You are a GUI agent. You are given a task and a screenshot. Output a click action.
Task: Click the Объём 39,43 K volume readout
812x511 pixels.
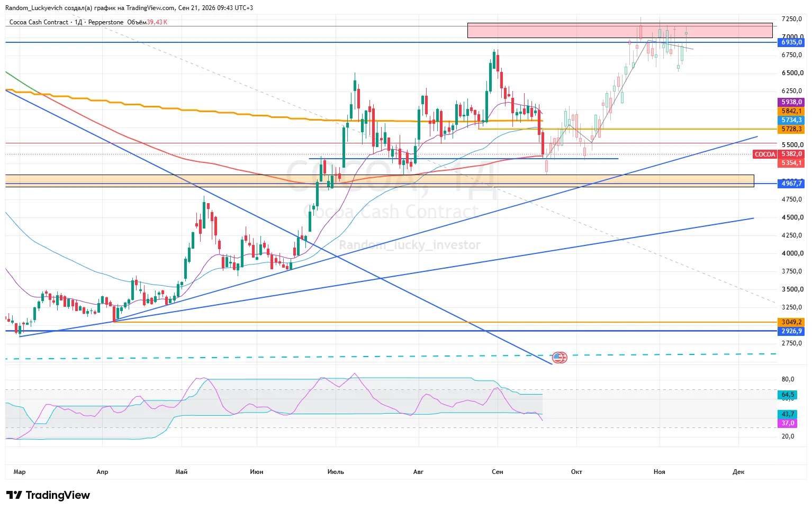pos(147,22)
